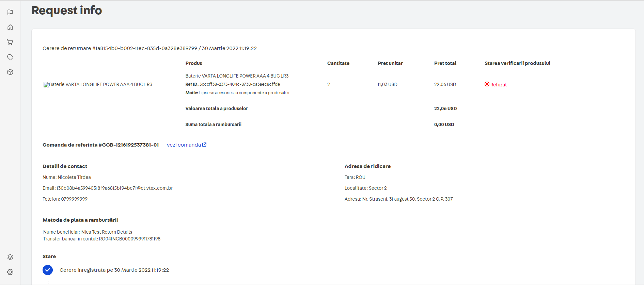Click the product name Baterie VARTA LONGLIFE POWER in Produs column
Image resolution: width=644 pixels, height=285 pixels.
pyautogui.click(x=237, y=76)
